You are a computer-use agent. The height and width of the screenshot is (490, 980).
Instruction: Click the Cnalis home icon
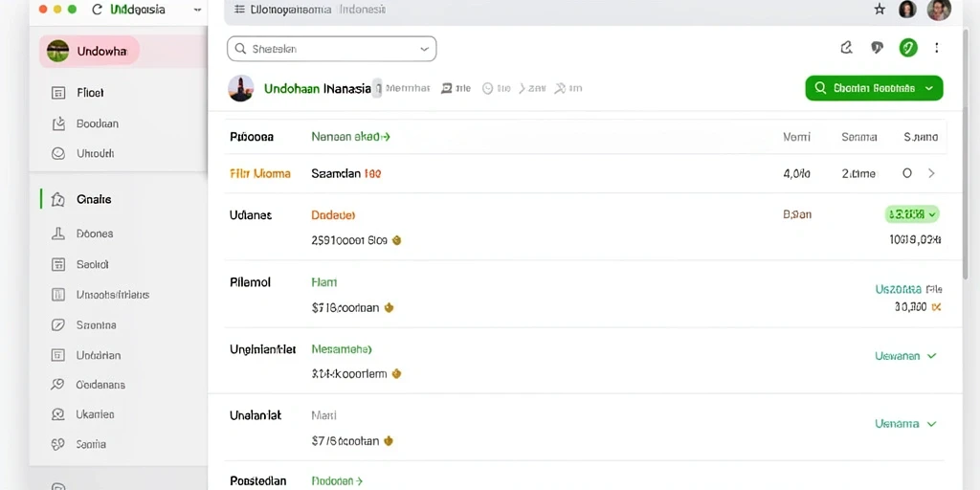[x=58, y=199]
